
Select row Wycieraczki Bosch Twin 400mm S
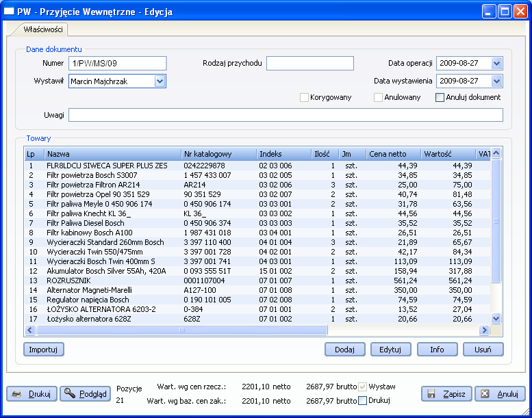click(257, 261)
